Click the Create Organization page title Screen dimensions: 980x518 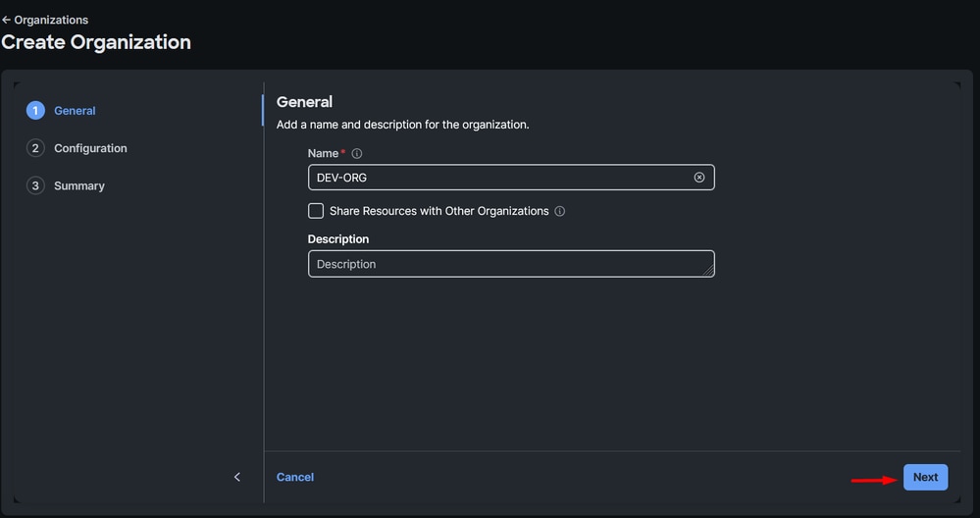pyautogui.click(x=95, y=42)
